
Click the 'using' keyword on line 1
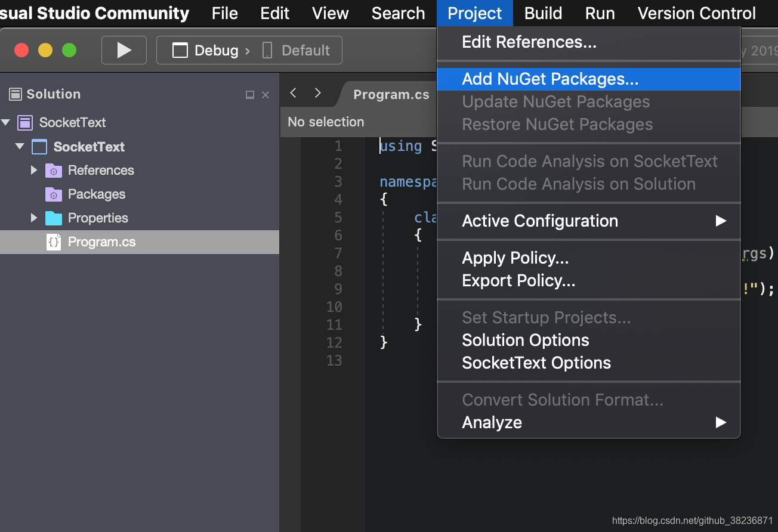401,146
